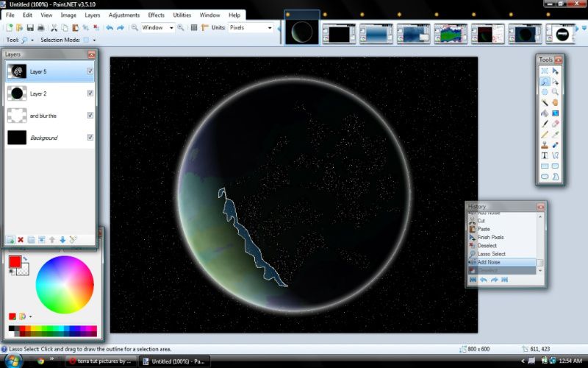This screenshot has width=588, height=368.
Task: Click the Copy icon in the toolbar
Action: coord(65,27)
